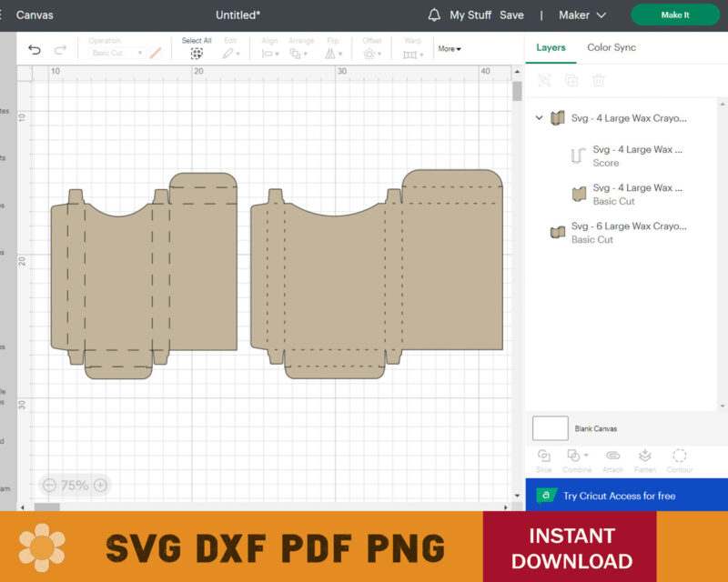
Task: Click the green Make It button
Action: coord(674,15)
